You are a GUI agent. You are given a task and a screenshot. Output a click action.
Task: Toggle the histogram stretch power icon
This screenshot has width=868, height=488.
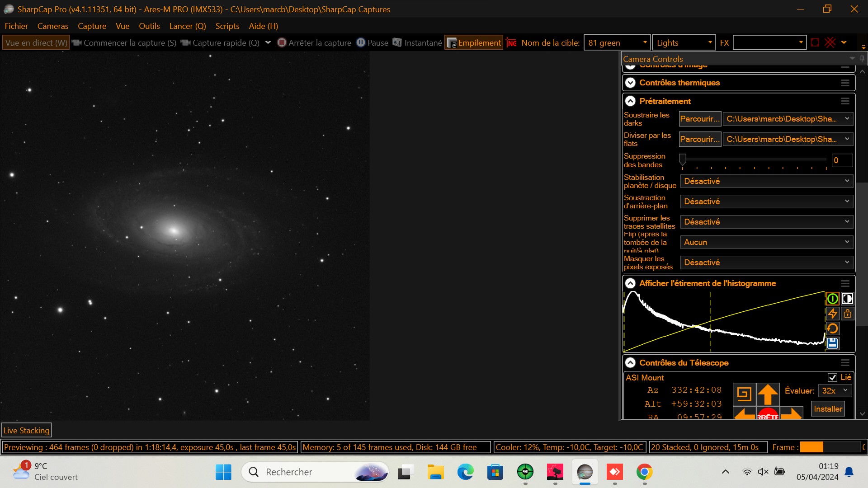[832, 299]
